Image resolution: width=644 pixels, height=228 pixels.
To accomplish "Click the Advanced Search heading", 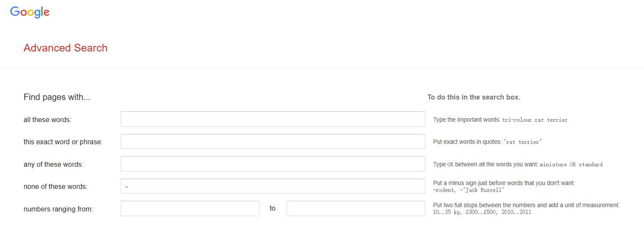I will click(x=66, y=48).
